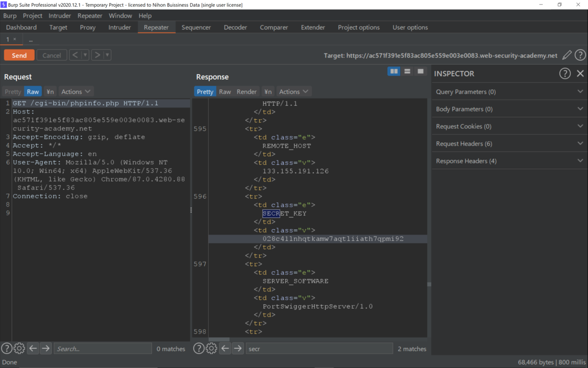Switch to the Dashboard tab
Image resolution: width=588 pixels, height=368 pixels.
coord(22,27)
